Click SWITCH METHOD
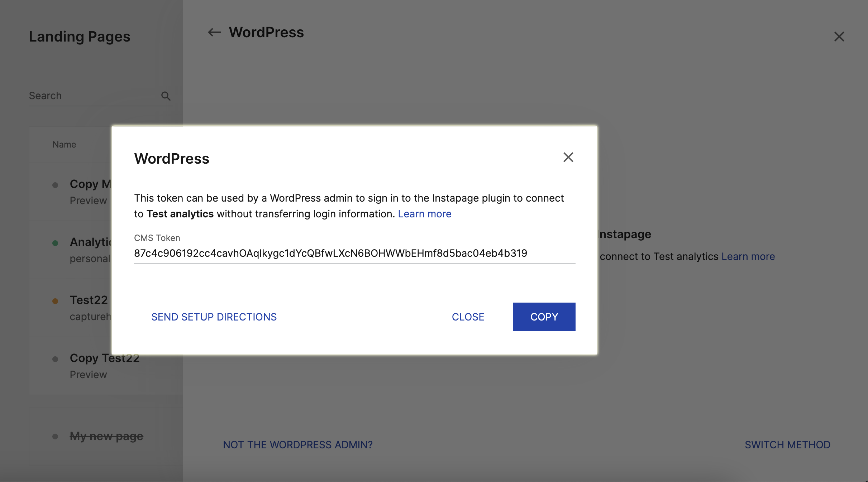 (787, 445)
